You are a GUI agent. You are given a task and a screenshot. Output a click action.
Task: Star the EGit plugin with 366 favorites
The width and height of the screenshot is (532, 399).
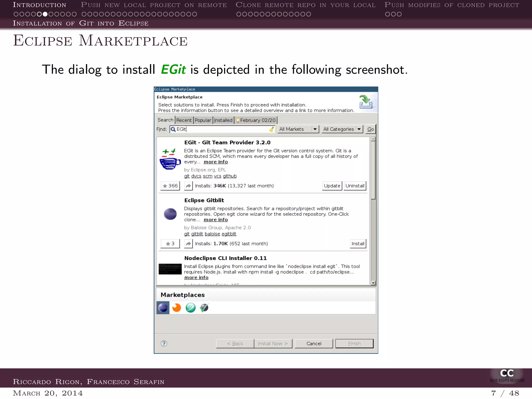(x=170, y=186)
